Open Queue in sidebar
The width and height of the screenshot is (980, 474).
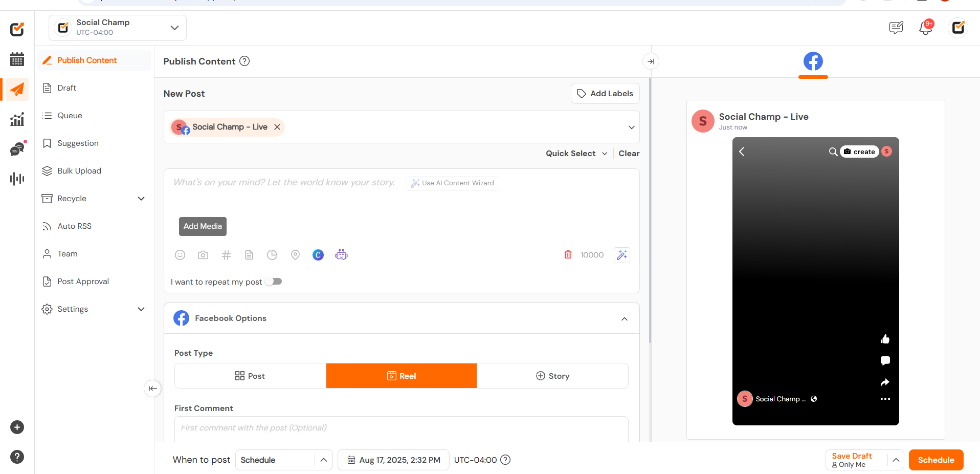94,116
